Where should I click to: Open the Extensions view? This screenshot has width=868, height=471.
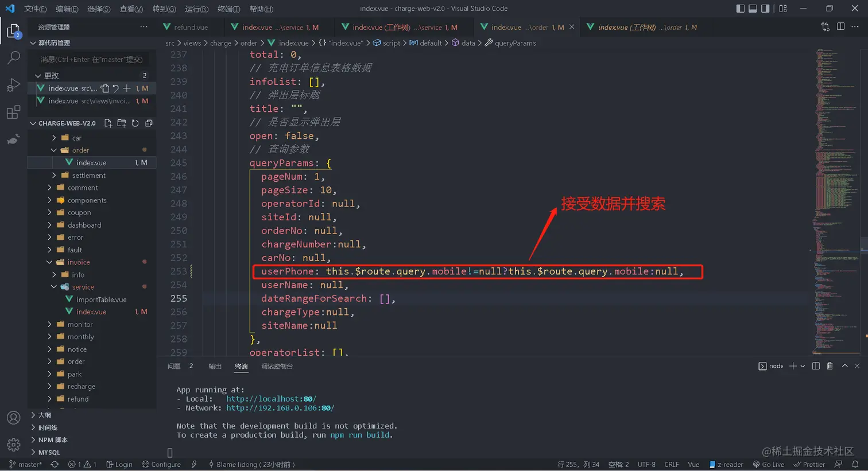[13, 112]
